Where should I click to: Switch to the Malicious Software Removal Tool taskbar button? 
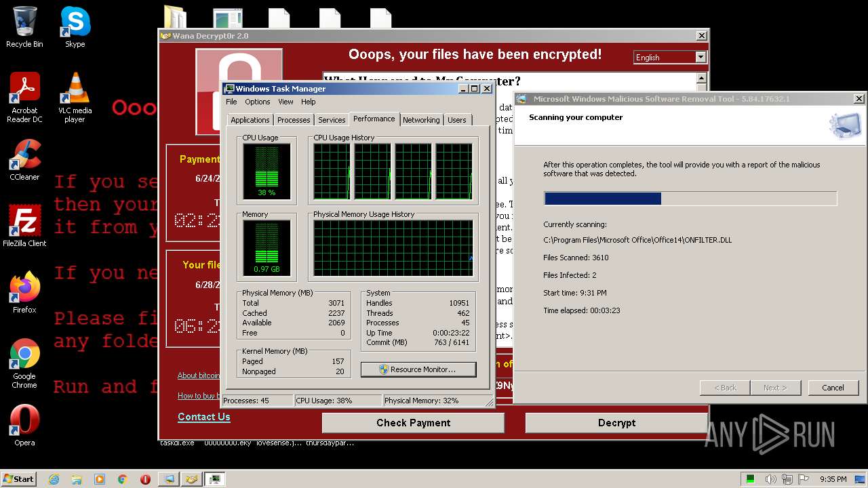[168, 479]
